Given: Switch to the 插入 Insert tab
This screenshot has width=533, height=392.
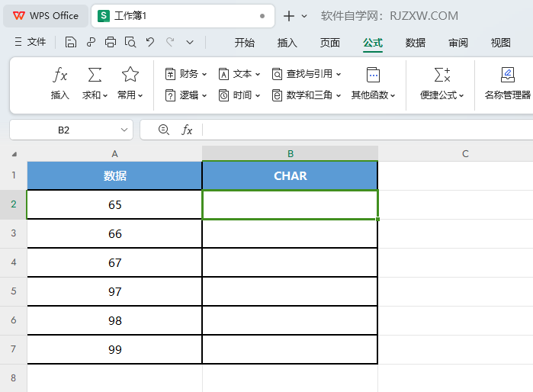Looking at the screenshot, I should pos(287,43).
